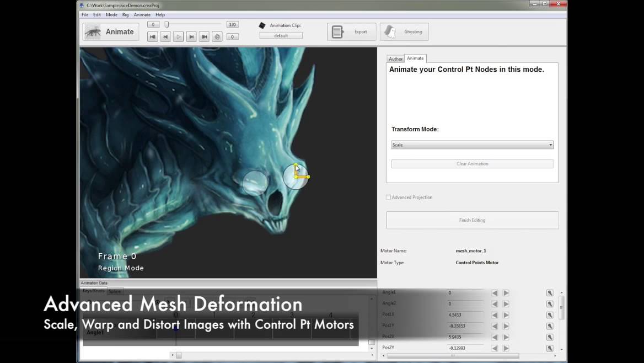Click the Angle1 value field
644x363 pixels.
tap(465, 293)
